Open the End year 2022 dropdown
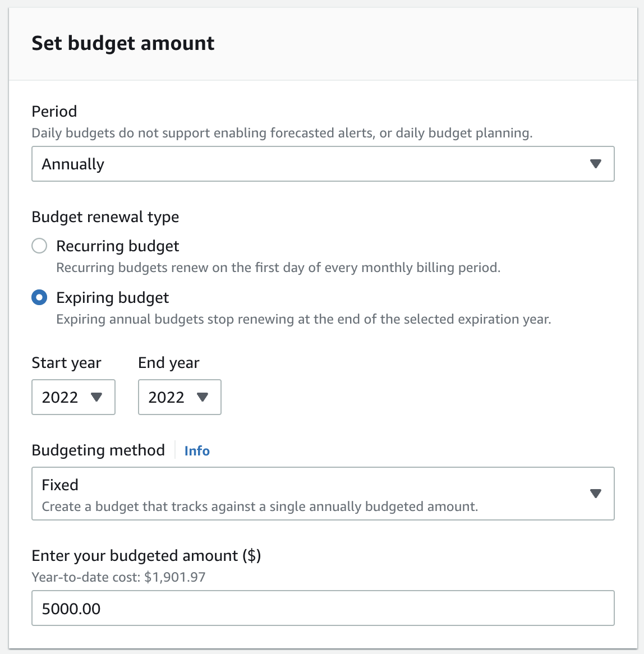Viewport: 644px width, 654px height. point(180,397)
